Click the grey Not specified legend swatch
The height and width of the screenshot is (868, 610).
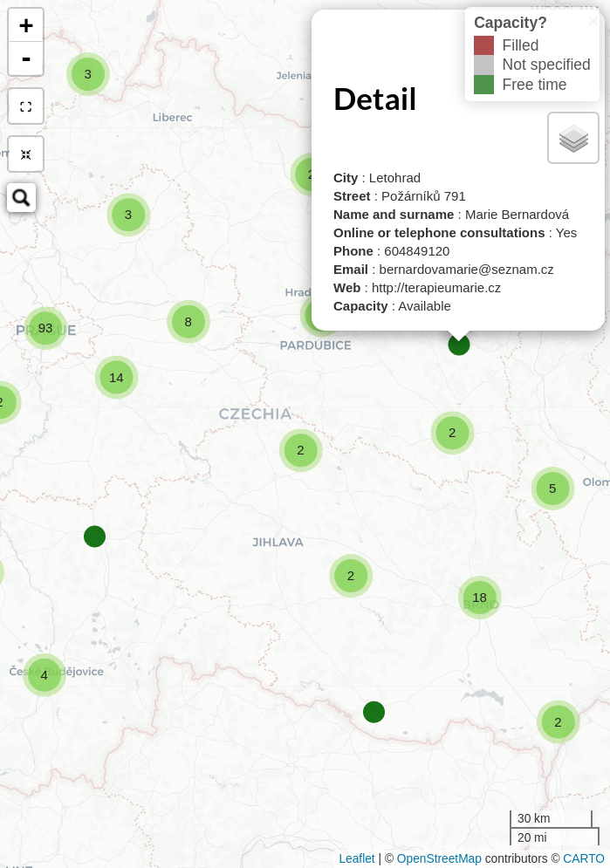pyautogui.click(x=483, y=65)
